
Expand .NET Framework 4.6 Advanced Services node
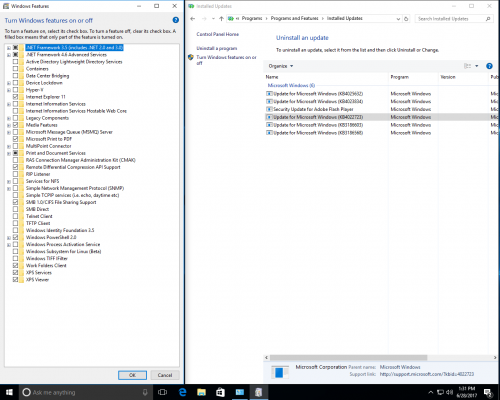coord(9,55)
